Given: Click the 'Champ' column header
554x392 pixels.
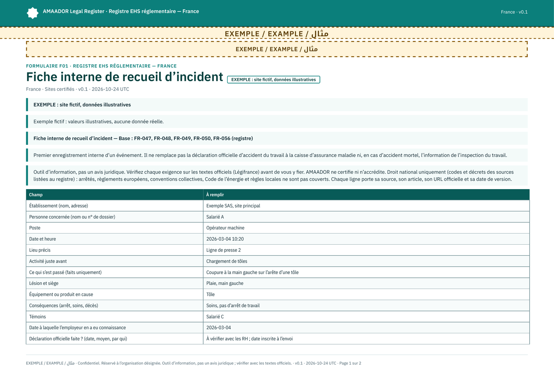Looking at the screenshot, I should 114,195.
